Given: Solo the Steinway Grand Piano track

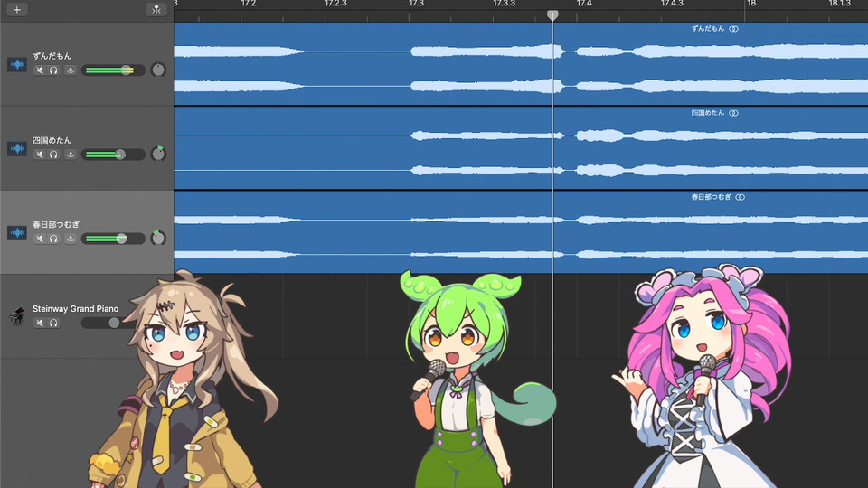Looking at the screenshot, I should (x=53, y=323).
